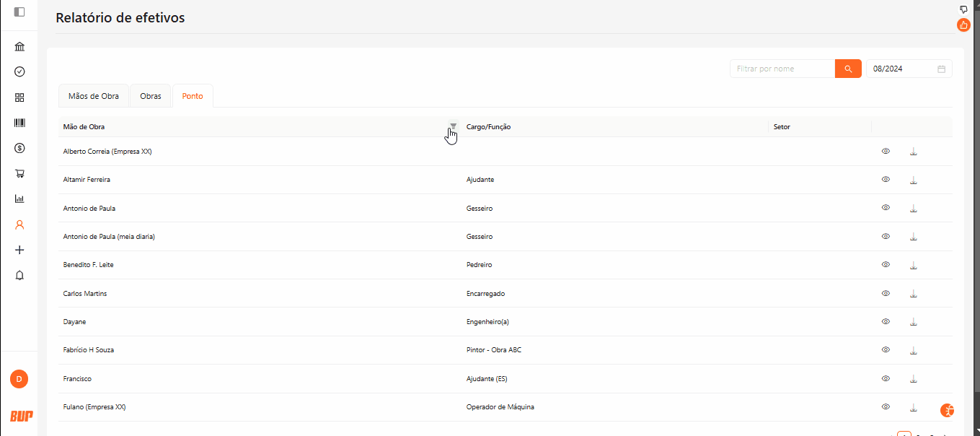Screen dimensions: 980x436
Task: Click the plus icon in sidebar
Action: pos(19,250)
